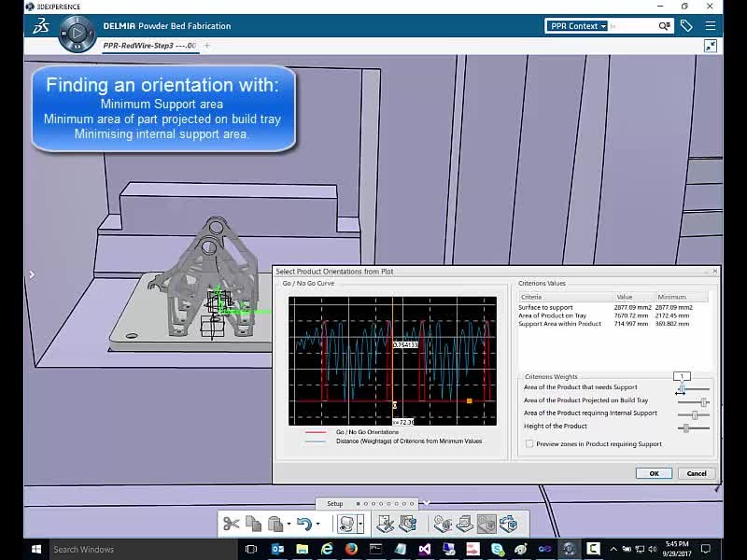
Task: Open Firefox from the taskbar
Action: tap(351, 550)
